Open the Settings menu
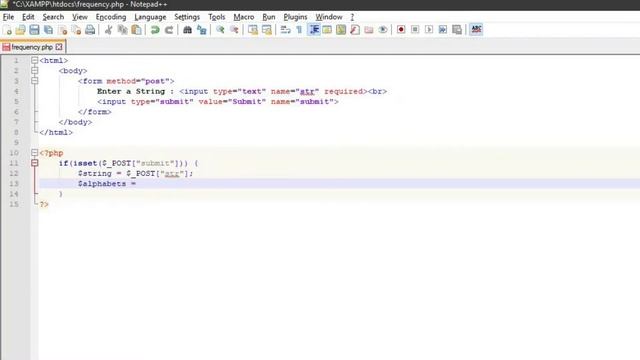Screen dimensions: 640x360 [187, 17]
